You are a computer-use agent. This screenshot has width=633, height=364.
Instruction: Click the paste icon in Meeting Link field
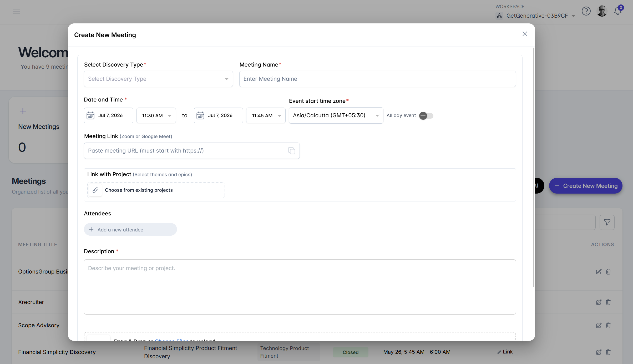291,151
